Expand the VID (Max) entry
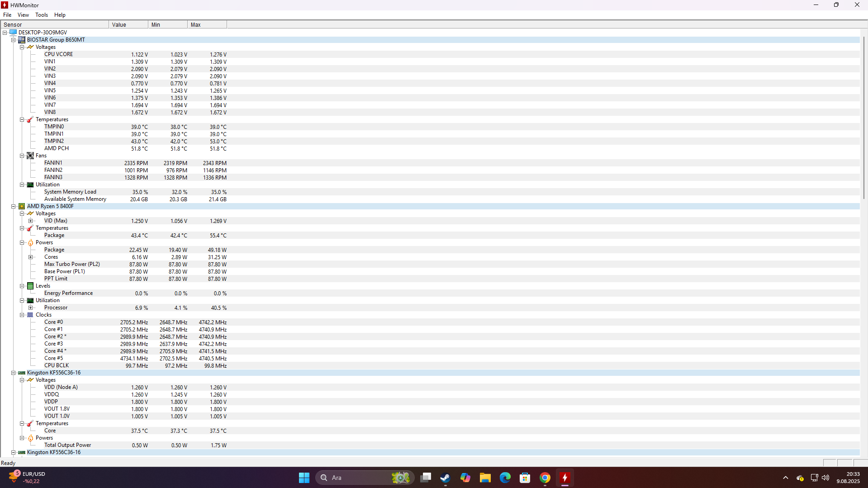Screen dimensions: 868x488 point(31,221)
